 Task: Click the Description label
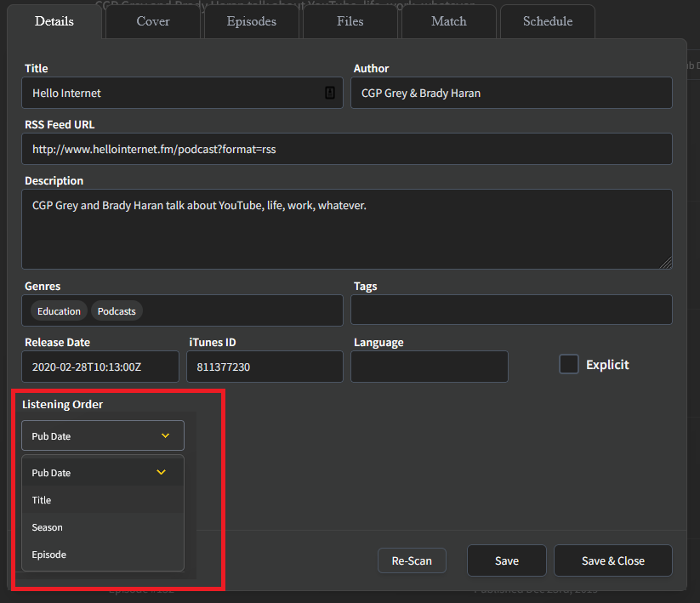point(54,181)
